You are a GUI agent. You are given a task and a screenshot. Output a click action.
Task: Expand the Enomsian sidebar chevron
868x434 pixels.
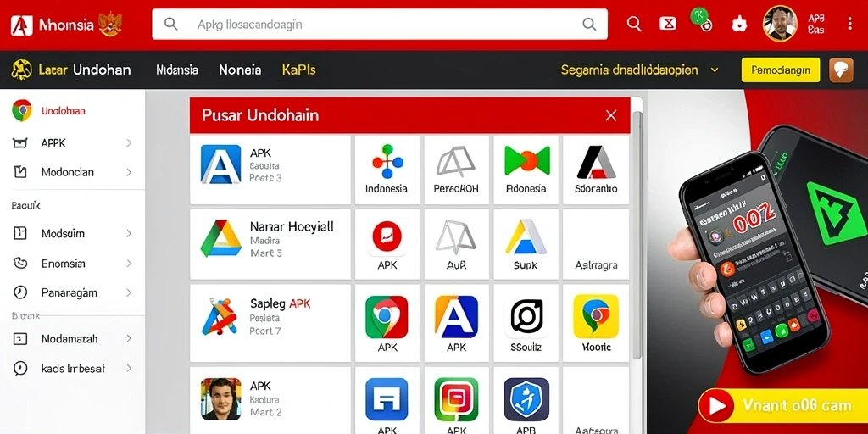pos(129,264)
